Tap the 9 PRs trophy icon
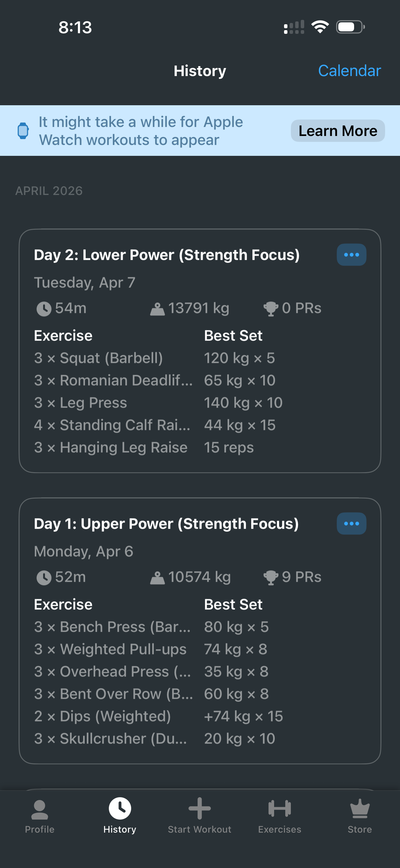This screenshot has width=400, height=868. (270, 577)
